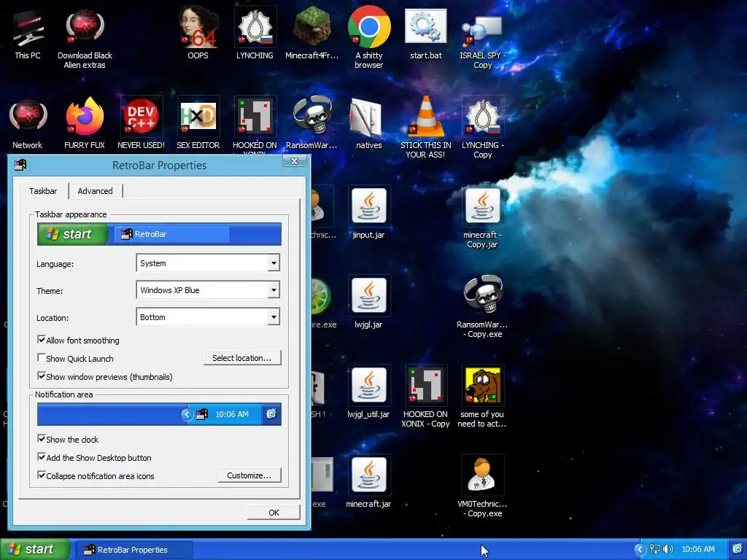This screenshot has height=560, width=747.
Task: Select the Taskbar tab
Action: click(43, 190)
